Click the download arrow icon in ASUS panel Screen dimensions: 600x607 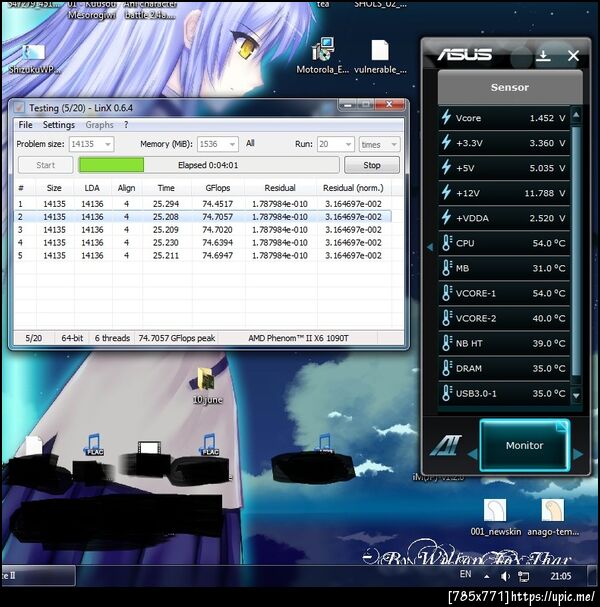pyautogui.click(x=543, y=56)
